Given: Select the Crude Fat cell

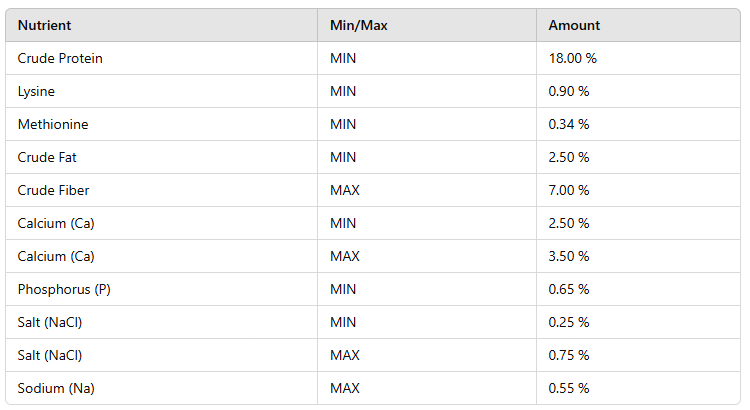Looking at the screenshot, I should 46,157.
